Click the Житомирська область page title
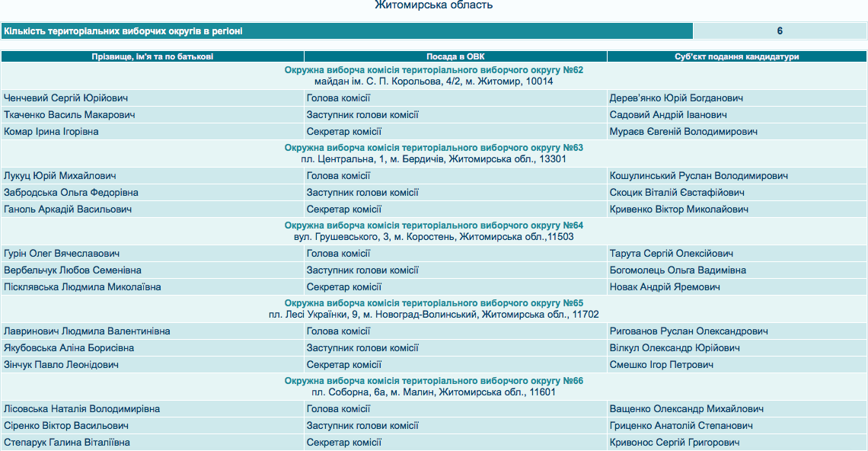The width and height of the screenshot is (868, 451). pyautogui.click(x=433, y=6)
